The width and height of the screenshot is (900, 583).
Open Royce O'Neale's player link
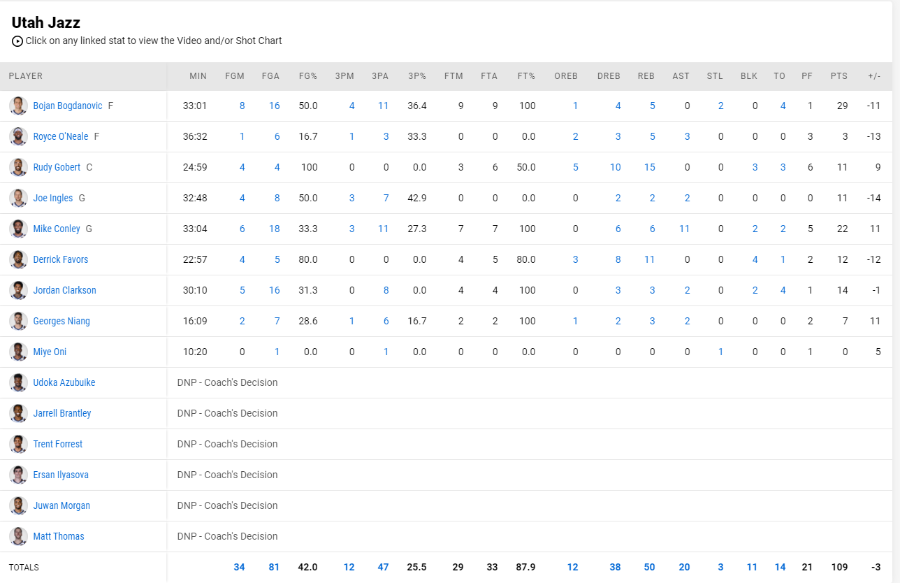point(61,137)
